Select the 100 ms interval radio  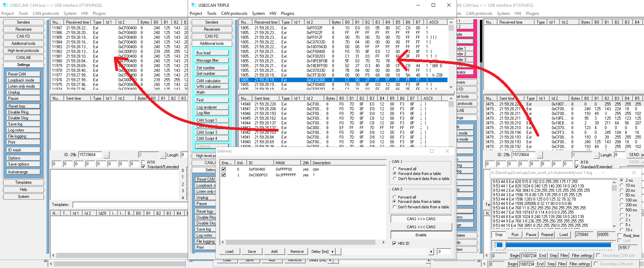coord(622,200)
